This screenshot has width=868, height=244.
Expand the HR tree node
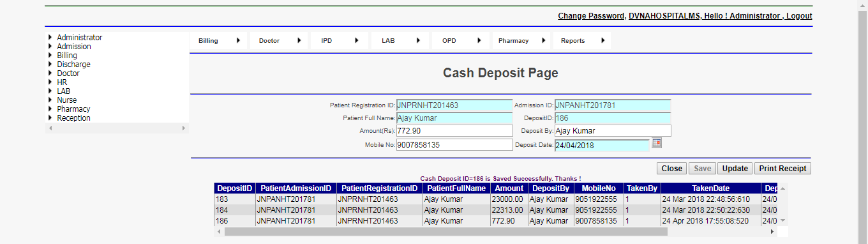tap(50, 82)
